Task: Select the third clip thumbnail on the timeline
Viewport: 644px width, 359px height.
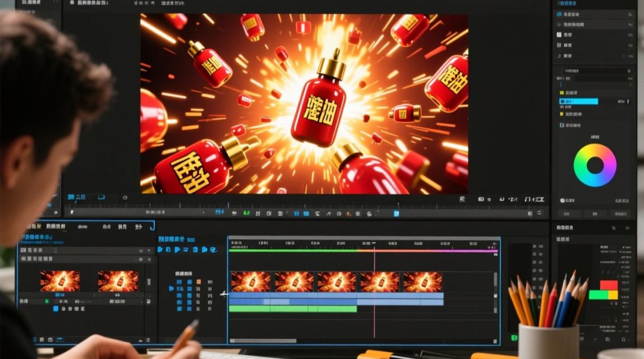Action: coord(337,282)
